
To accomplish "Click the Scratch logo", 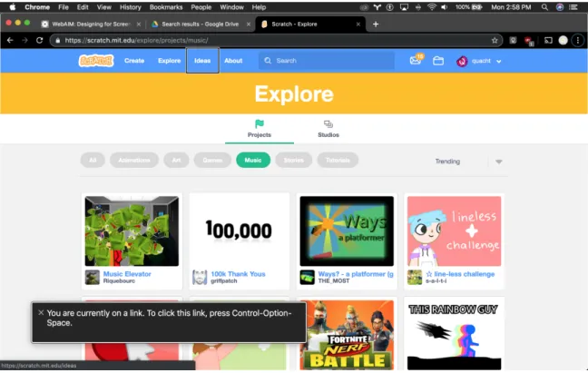I will coord(96,61).
